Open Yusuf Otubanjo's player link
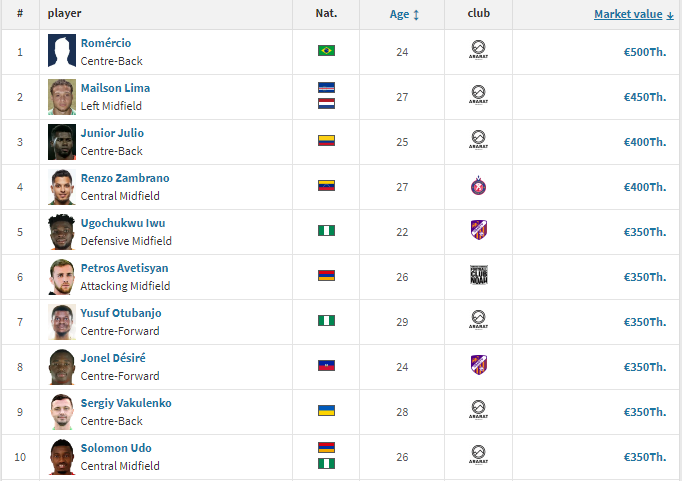Viewport: 682px width, 481px height. tap(121, 313)
